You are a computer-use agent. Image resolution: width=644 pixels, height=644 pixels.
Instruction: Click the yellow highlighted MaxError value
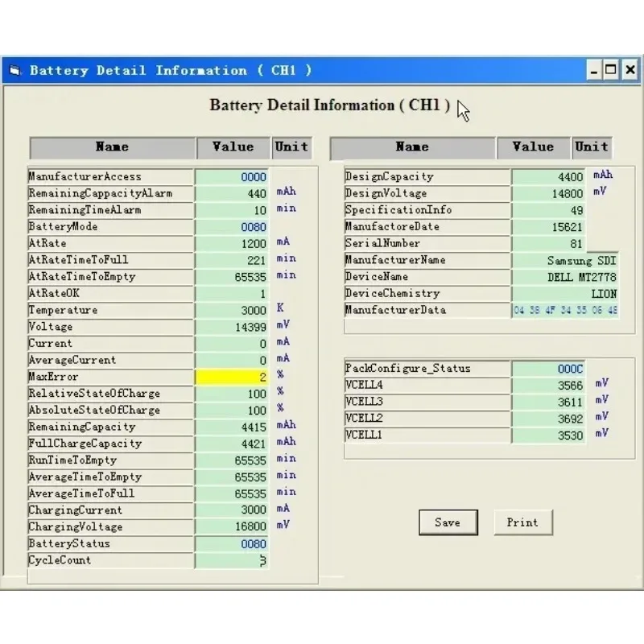pyautogui.click(x=232, y=377)
